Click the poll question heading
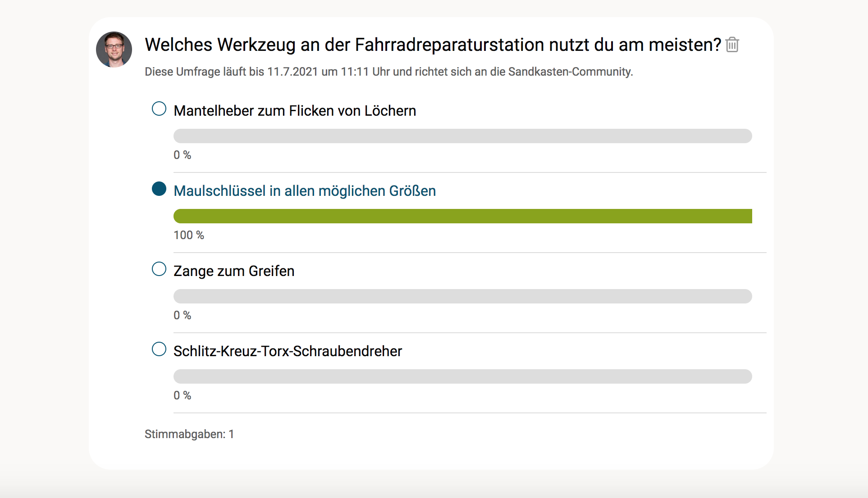The height and width of the screenshot is (498, 868). [433, 45]
